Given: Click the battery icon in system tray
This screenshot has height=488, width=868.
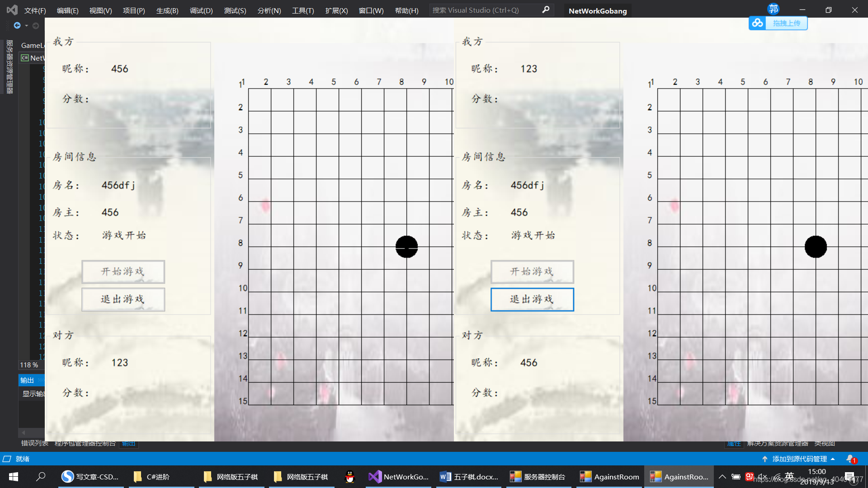Looking at the screenshot, I should 736,477.
